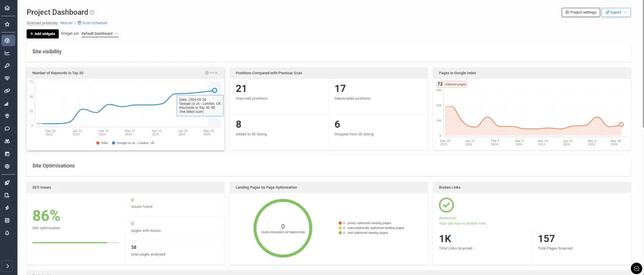Image resolution: width=644 pixels, height=275 pixels.
Task: Click the latest data point on keywords chart
Action: coord(214,90)
